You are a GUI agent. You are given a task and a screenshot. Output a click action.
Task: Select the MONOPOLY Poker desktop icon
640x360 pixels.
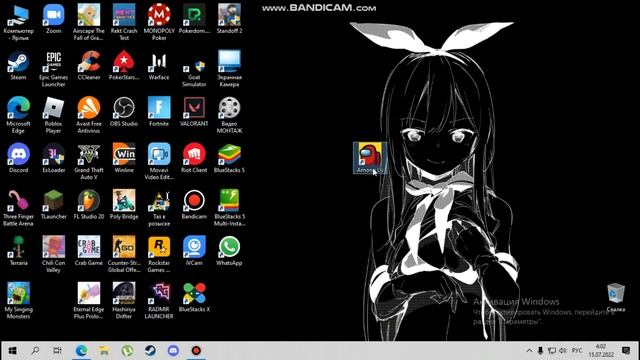click(x=159, y=22)
